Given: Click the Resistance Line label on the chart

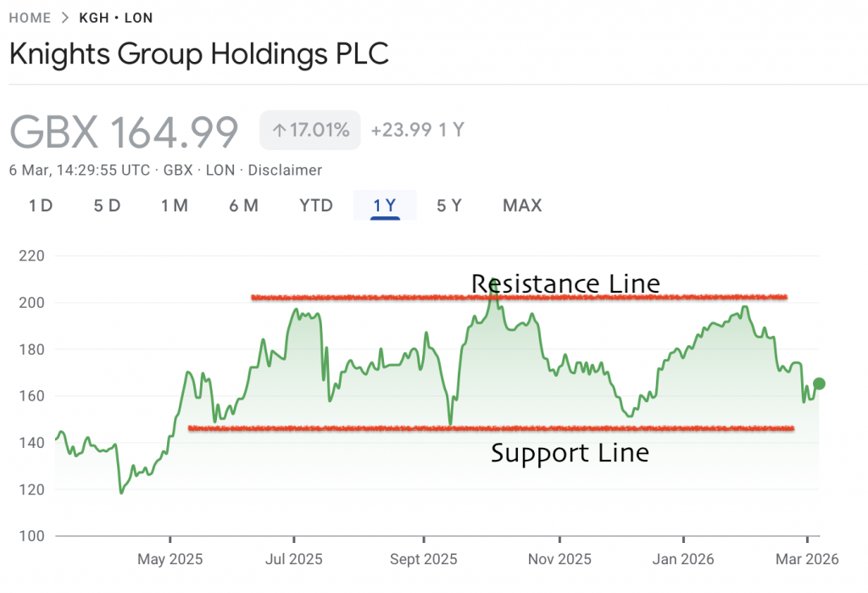Looking at the screenshot, I should tap(565, 284).
